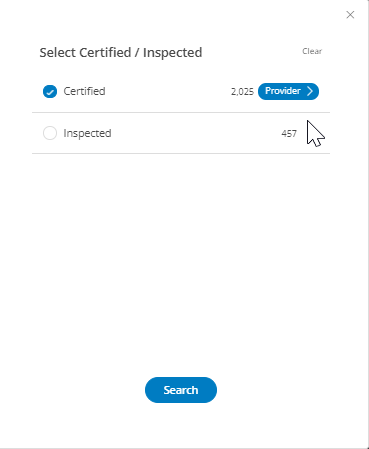Click the blue Search button
Screen dimensions: 369x449
click(181, 390)
